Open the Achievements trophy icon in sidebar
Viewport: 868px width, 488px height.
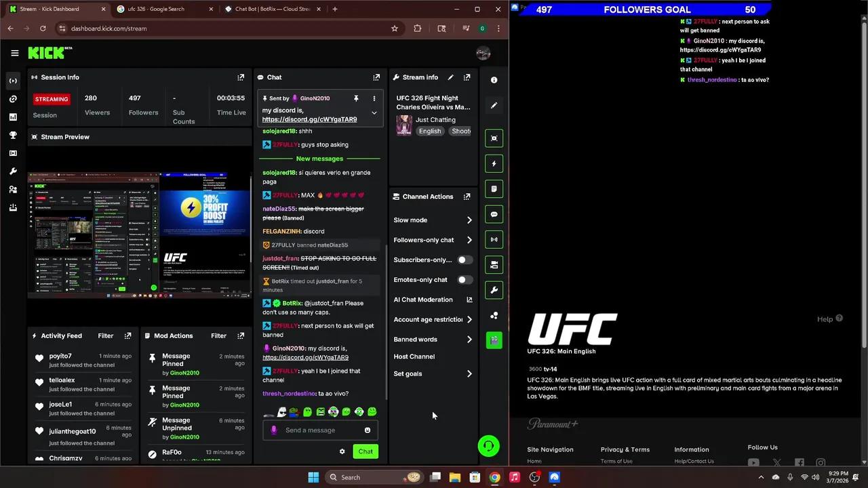pos(14,135)
